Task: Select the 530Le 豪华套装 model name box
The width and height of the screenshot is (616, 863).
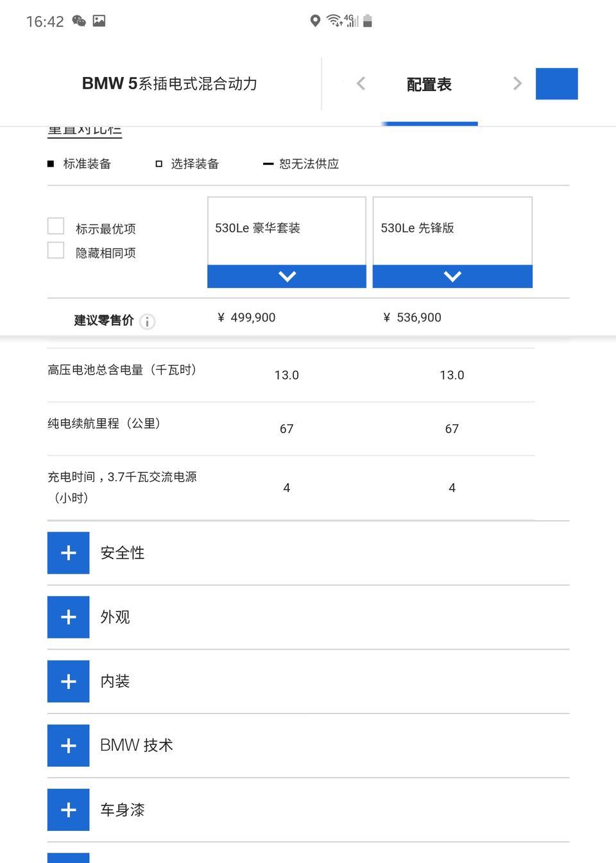Action: 287,231
